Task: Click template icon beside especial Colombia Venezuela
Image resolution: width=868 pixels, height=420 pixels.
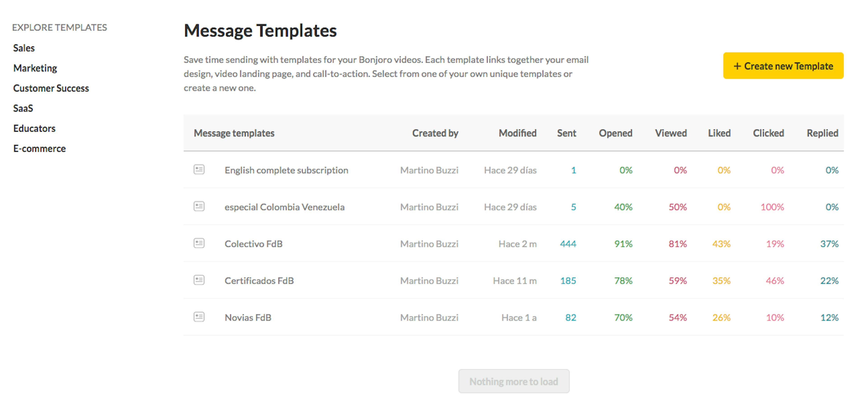Action: pyautogui.click(x=199, y=206)
